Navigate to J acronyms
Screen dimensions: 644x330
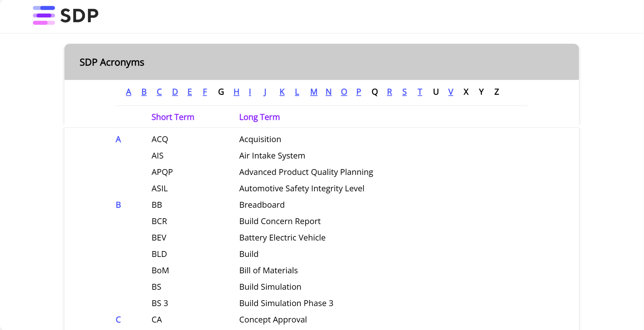265,92
